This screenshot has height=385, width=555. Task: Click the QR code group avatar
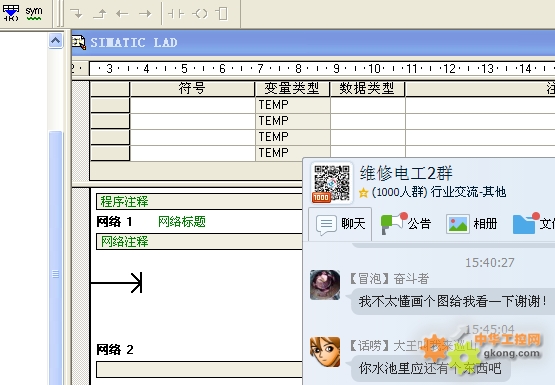coord(332,183)
